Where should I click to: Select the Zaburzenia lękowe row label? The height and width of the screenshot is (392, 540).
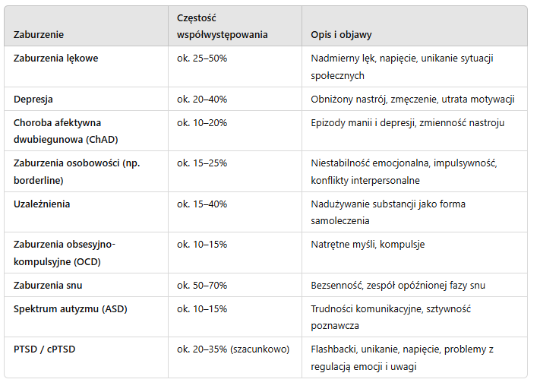pos(55,58)
